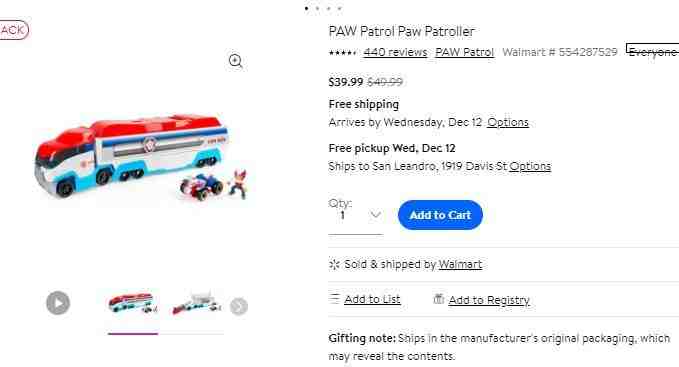
Task: Click the gift registry icon
Action: pos(439,299)
